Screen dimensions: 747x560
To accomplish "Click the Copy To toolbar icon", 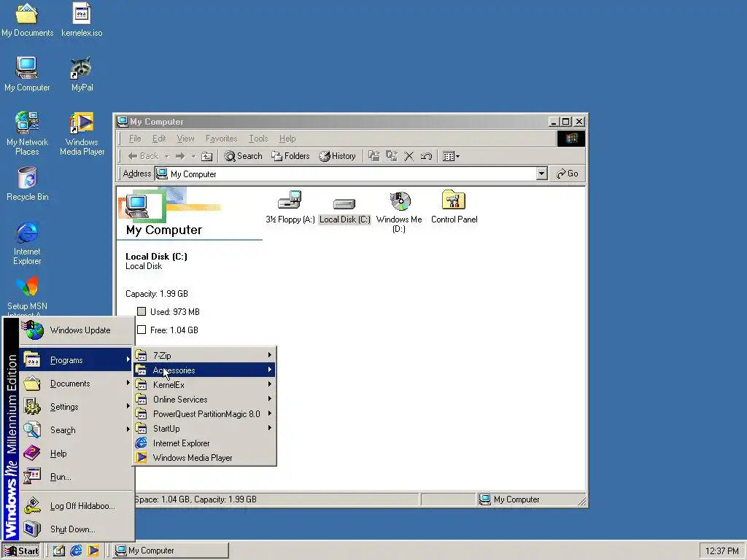I will point(392,156).
